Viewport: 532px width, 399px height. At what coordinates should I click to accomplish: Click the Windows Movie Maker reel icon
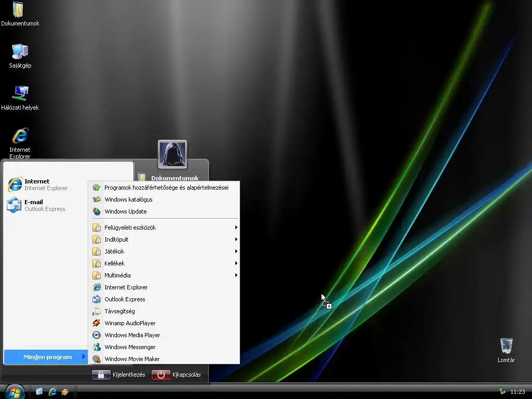tap(97, 359)
